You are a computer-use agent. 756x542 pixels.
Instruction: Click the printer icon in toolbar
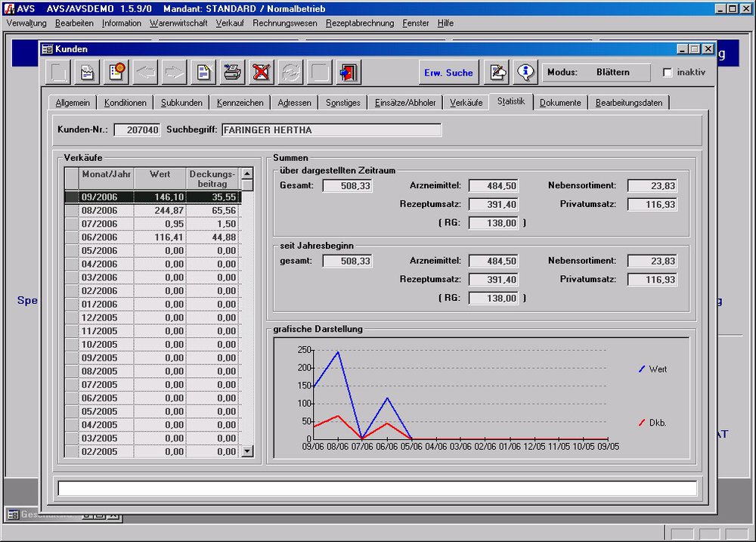[233, 73]
